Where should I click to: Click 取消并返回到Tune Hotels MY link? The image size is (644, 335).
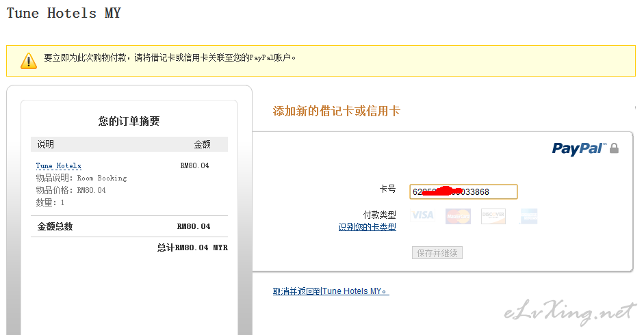point(331,291)
